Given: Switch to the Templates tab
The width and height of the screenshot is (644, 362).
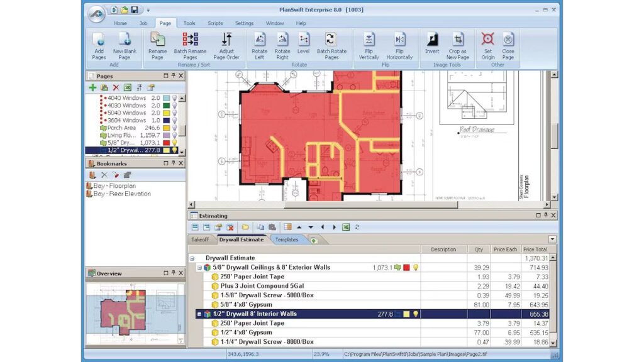Looking at the screenshot, I should (287, 239).
